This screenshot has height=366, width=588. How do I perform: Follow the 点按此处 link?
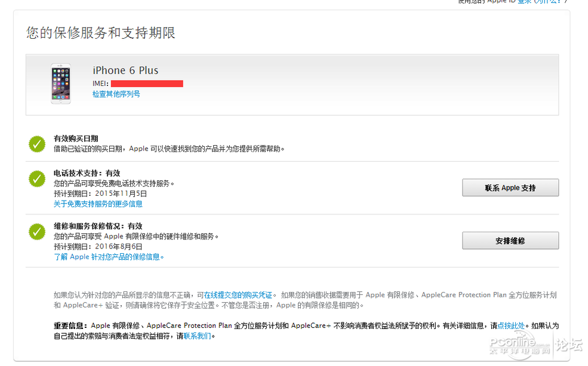pyautogui.click(x=511, y=325)
